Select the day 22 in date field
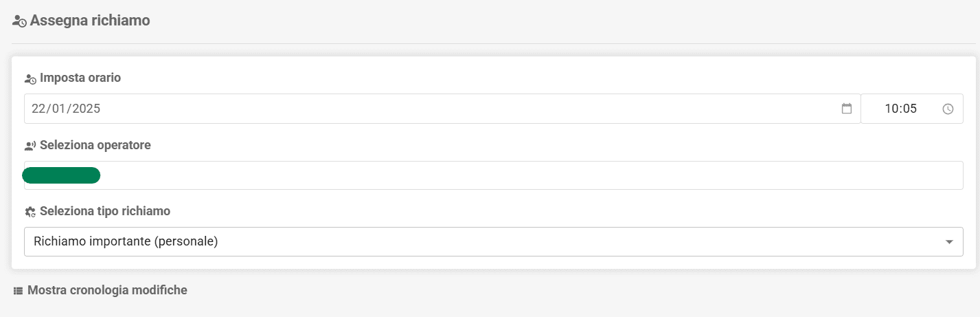This screenshot has height=317, width=980. 38,109
